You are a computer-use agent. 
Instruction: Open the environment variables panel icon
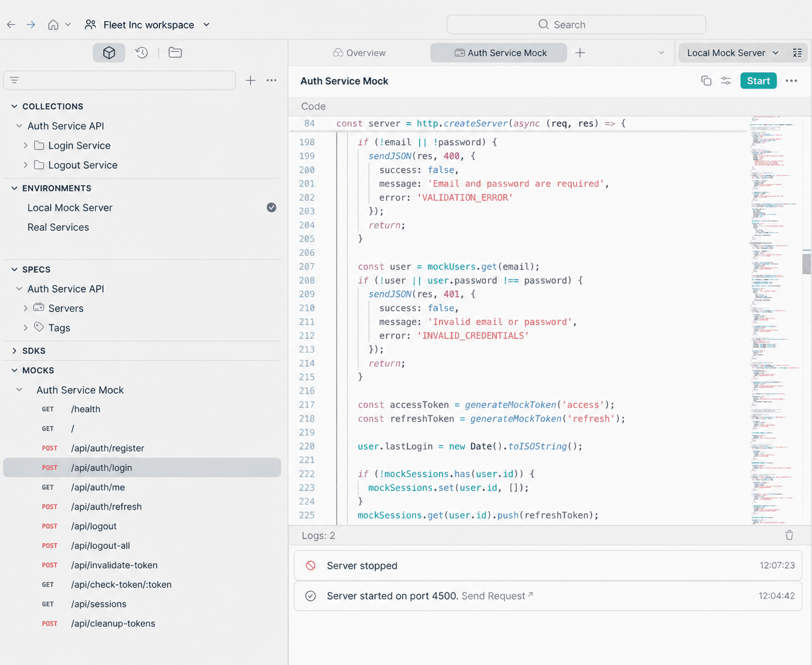click(797, 53)
